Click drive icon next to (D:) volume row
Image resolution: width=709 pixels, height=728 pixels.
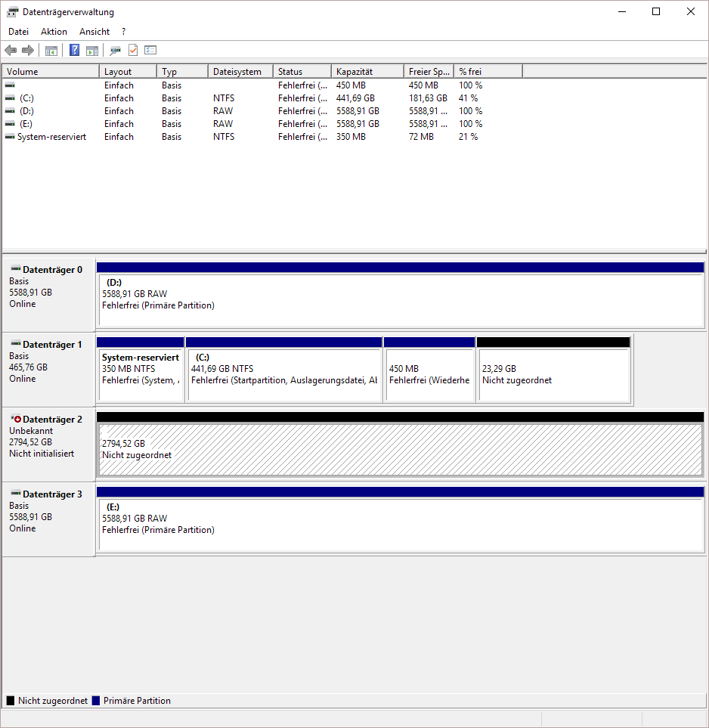[10, 111]
